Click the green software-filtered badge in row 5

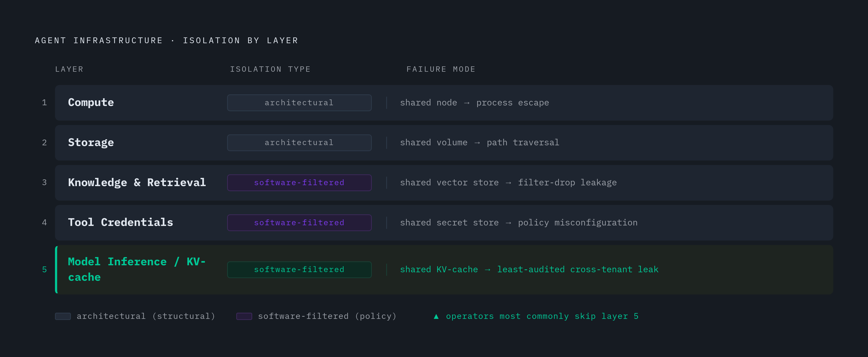299,269
